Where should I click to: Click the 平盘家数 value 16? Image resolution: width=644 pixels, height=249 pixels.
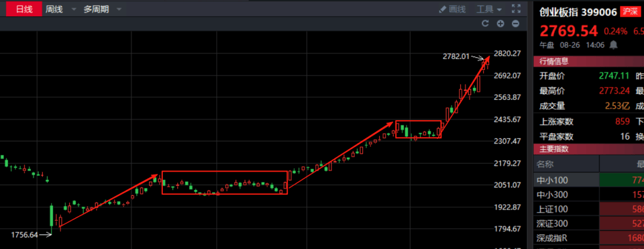click(x=625, y=136)
